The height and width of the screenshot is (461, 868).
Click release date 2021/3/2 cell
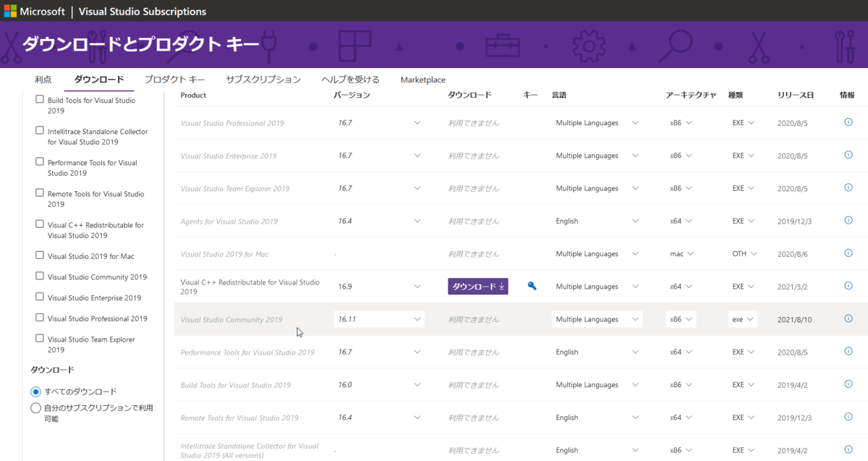[792, 287]
